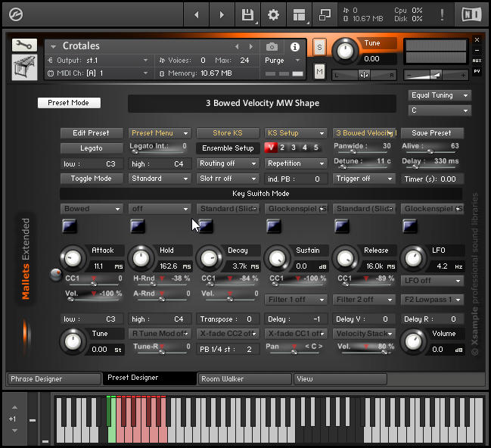Click the Toggle Mode button
The image size is (491, 448).
click(91, 179)
